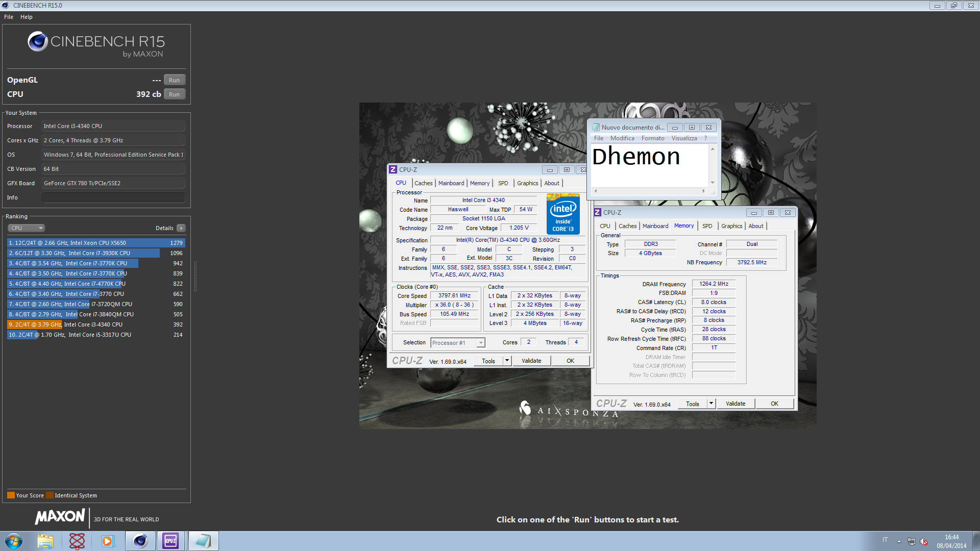Switch to Caches tab in CPU-Z Memory window
The height and width of the screenshot is (551, 980).
coord(627,226)
